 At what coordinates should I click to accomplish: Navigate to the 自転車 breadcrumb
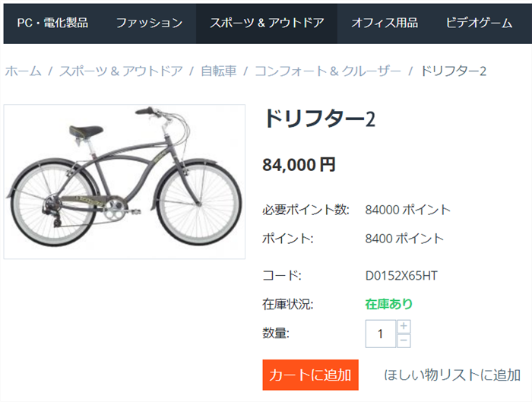pyautogui.click(x=218, y=71)
